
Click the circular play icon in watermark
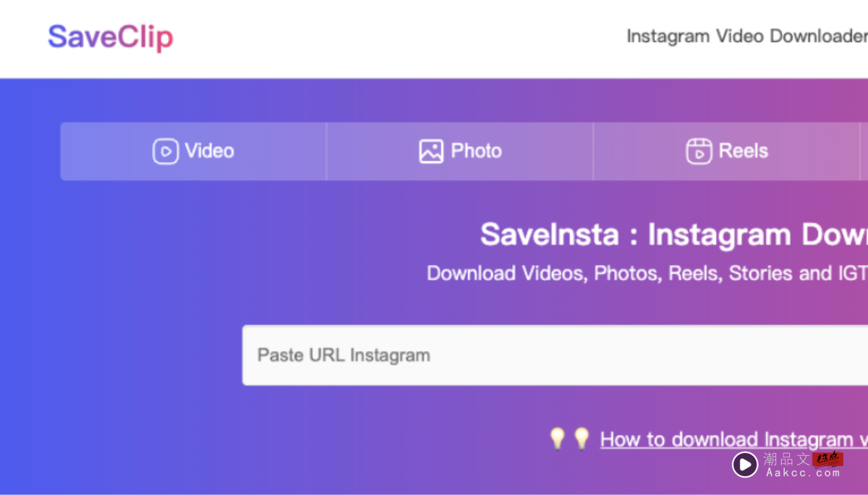pos(744,464)
